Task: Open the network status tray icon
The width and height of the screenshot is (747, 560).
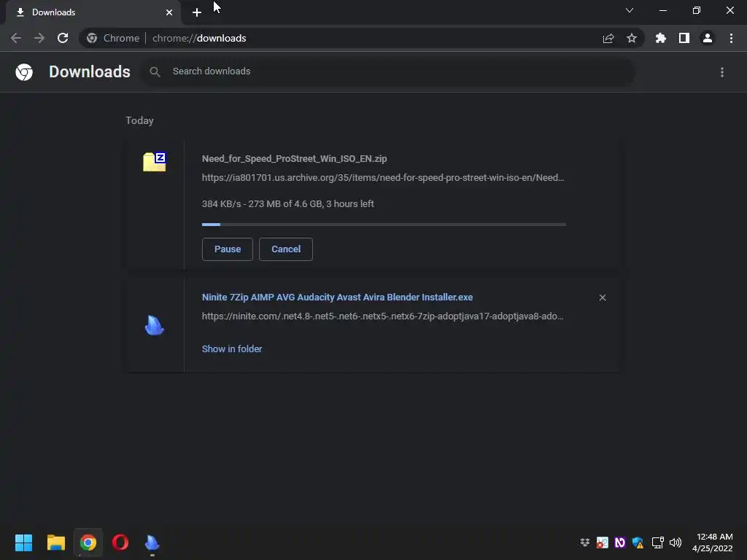Action: pyautogui.click(x=658, y=542)
